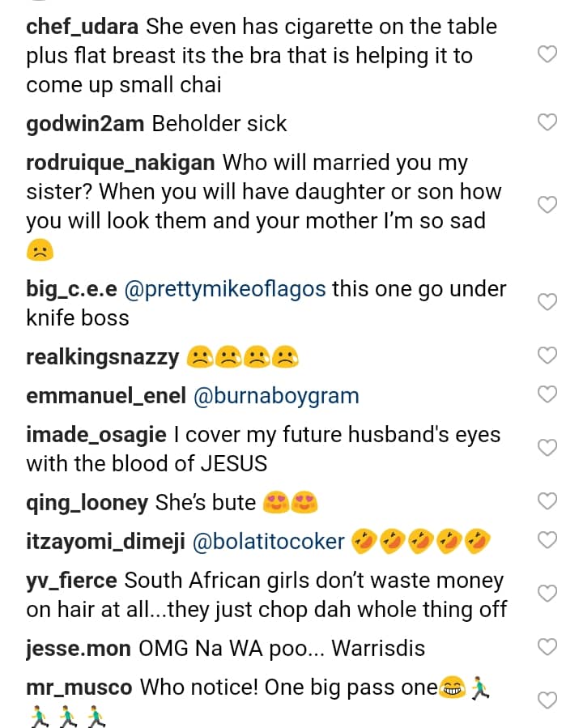This screenshot has height=728, width=583.
Task: Tap the heart next to emmanuel_enel's comment
Action: point(548,394)
